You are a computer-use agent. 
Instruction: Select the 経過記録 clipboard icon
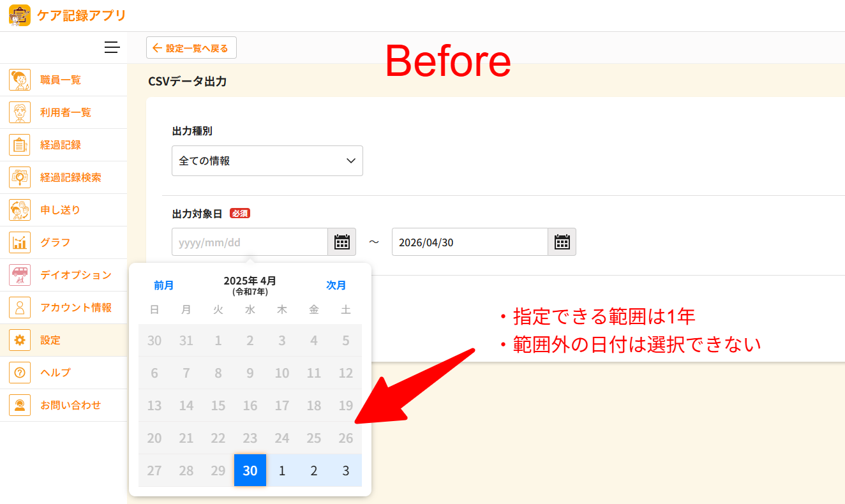tap(20, 145)
